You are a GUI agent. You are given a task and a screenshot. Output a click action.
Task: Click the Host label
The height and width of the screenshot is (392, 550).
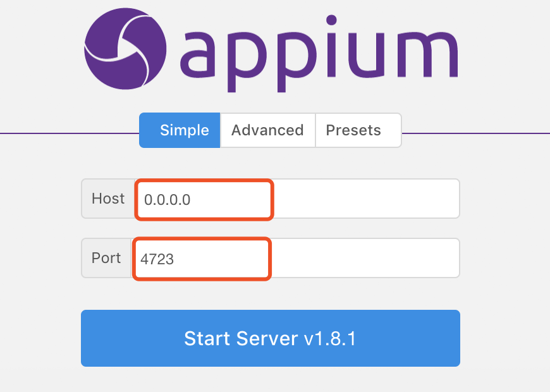(x=108, y=199)
